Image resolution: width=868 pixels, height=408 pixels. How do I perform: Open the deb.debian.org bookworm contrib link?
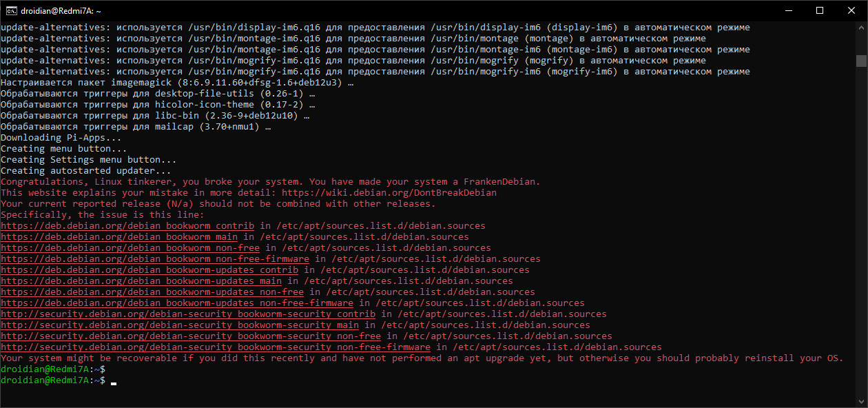point(127,226)
